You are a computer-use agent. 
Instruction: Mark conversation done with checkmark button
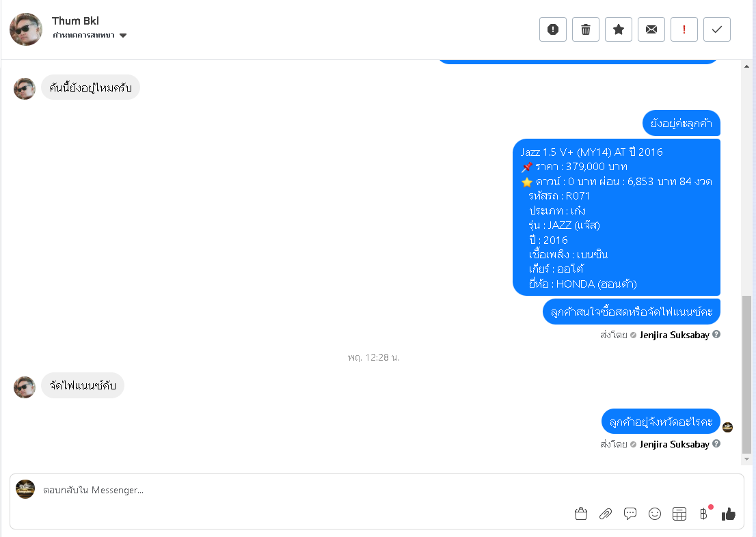pos(716,29)
